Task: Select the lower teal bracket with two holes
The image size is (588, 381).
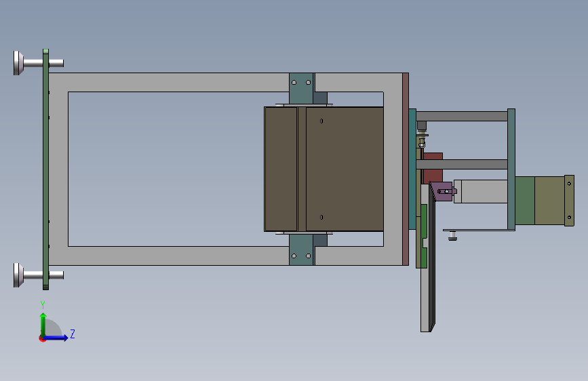Action: pyautogui.click(x=301, y=249)
